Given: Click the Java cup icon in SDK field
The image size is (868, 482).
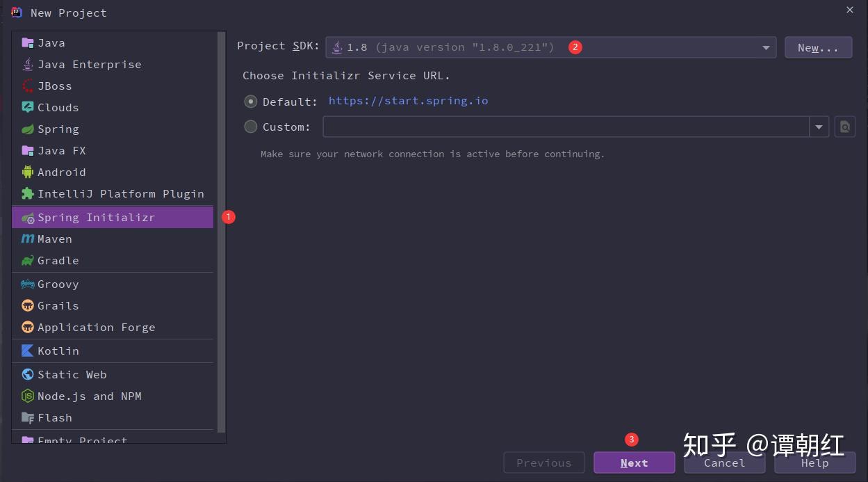Looking at the screenshot, I should 337,47.
